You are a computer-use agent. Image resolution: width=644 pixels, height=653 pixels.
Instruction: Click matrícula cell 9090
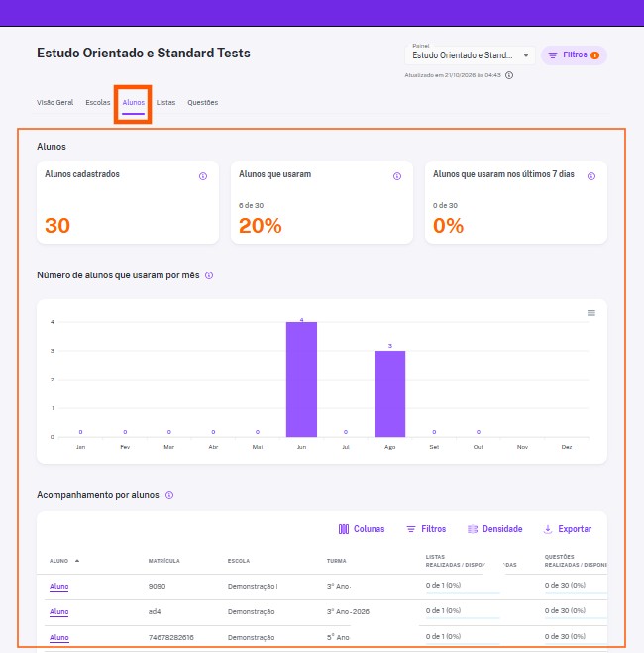157,586
